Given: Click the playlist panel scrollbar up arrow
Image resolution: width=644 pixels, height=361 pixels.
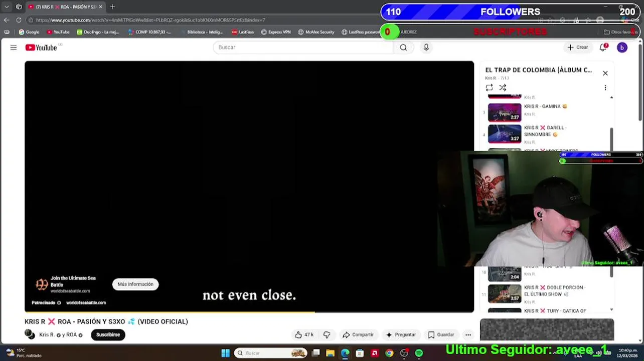Looking at the screenshot, I should pos(611,97).
